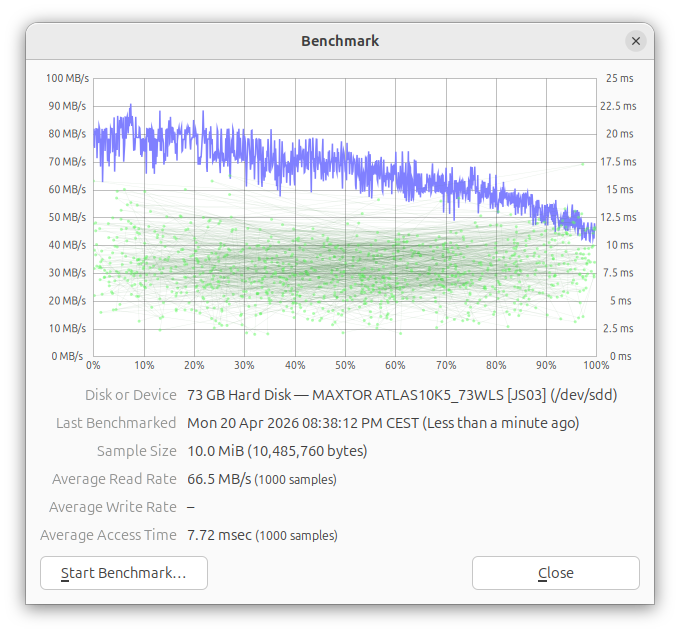Click the 25 ms label on right axis

(x=620, y=78)
